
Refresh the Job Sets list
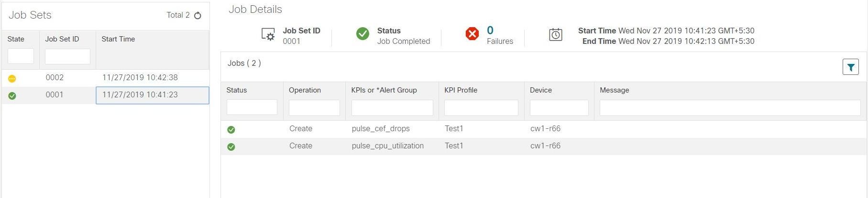tap(198, 15)
